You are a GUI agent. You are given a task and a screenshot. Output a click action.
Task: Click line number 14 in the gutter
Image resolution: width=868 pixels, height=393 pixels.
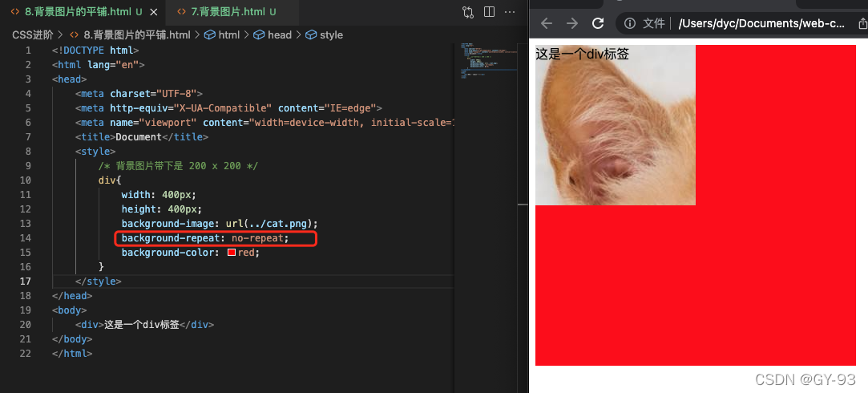26,237
